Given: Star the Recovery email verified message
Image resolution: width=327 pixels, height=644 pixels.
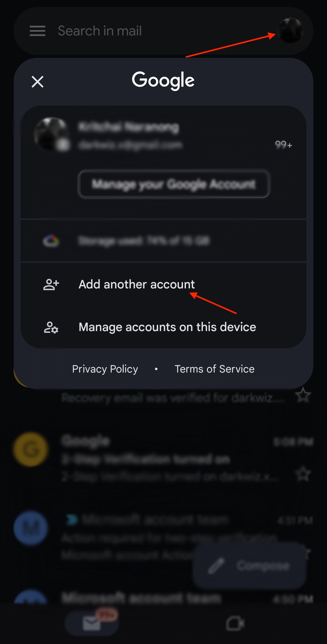Looking at the screenshot, I should 303,395.
